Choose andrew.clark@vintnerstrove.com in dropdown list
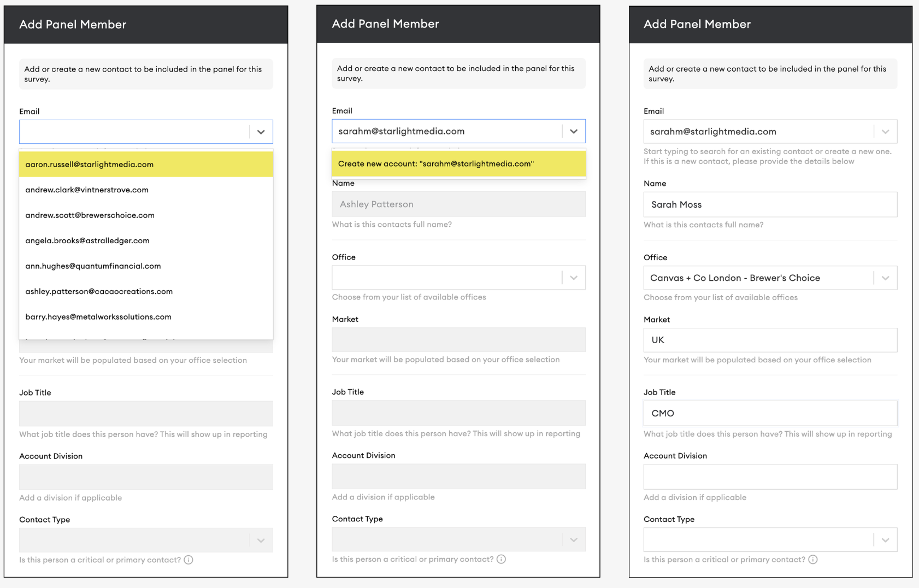Viewport: 919px width, 588px height. 146,190
